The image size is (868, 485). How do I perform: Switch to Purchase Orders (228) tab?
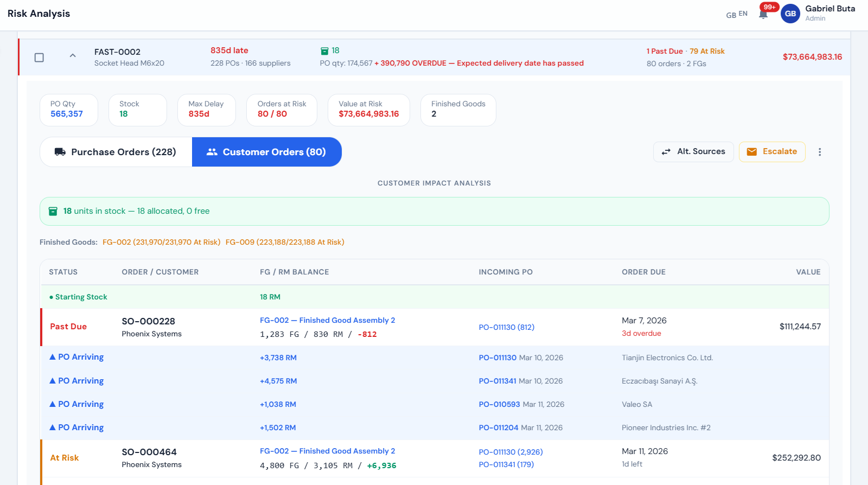(x=116, y=152)
